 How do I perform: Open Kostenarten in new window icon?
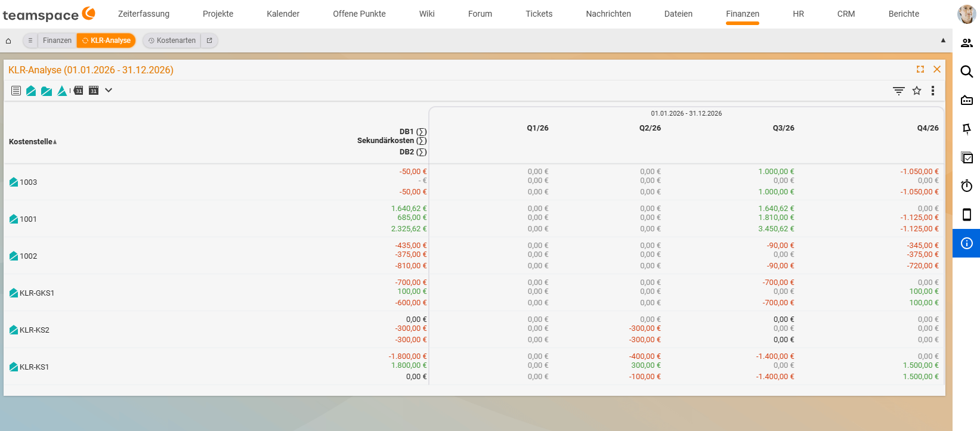pos(209,41)
